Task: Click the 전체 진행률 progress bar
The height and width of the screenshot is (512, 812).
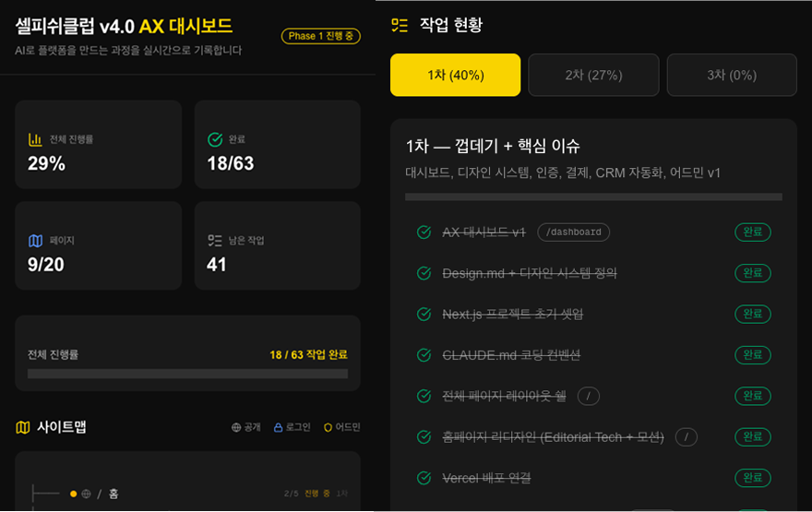Action: (187, 374)
